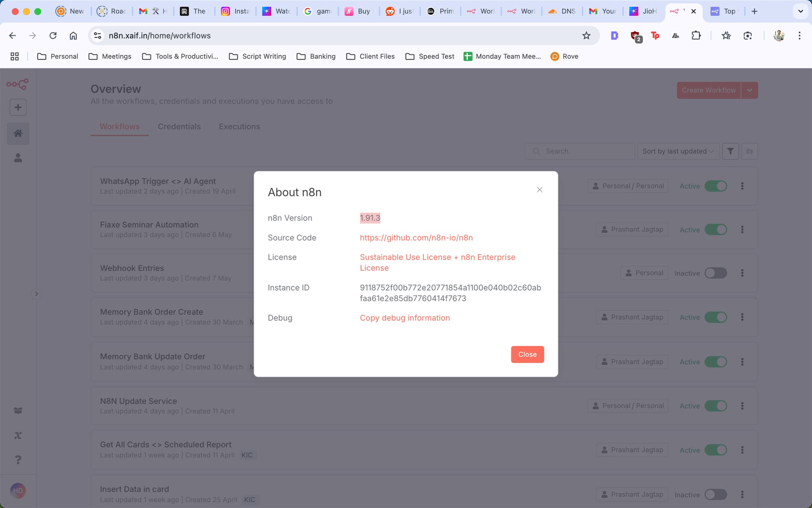The width and height of the screenshot is (812, 508).
Task: Click the filter funnel icon
Action: click(730, 151)
